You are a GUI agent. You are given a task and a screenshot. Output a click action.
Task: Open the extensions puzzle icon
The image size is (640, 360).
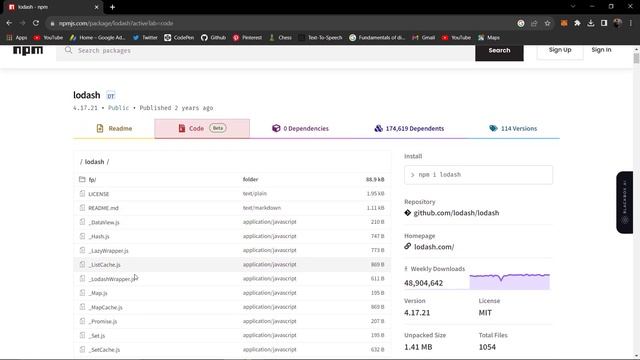577,23
